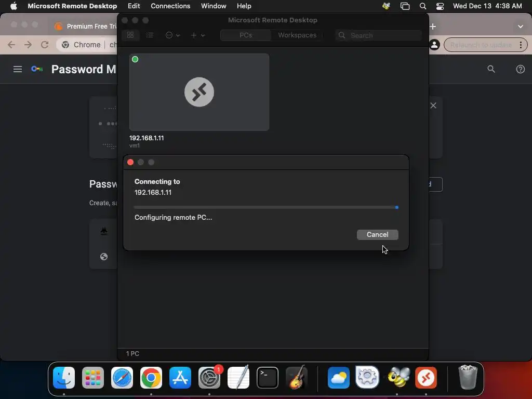Close the Connecting to dialog with red button
The width and height of the screenshot is (532, 399).
[130, 162]
